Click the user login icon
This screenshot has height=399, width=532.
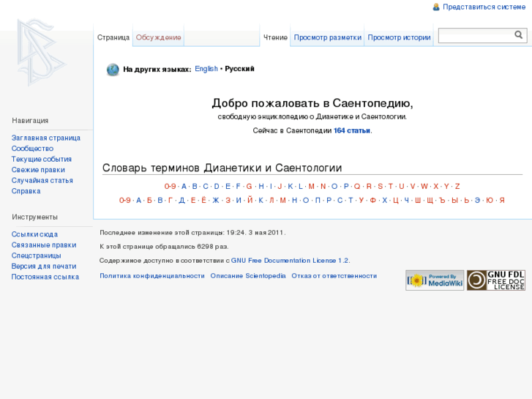[x=436, y=7]
